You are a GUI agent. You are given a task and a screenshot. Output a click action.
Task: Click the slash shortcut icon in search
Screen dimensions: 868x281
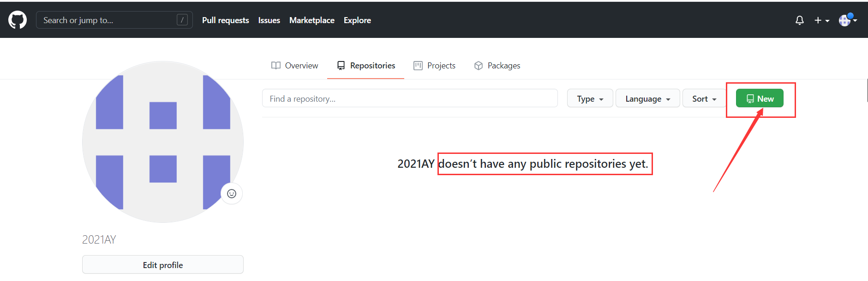click(182, 20)
